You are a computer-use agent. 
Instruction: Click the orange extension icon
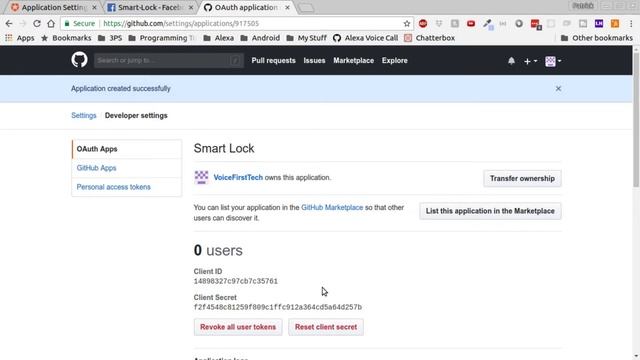point(615,24)
